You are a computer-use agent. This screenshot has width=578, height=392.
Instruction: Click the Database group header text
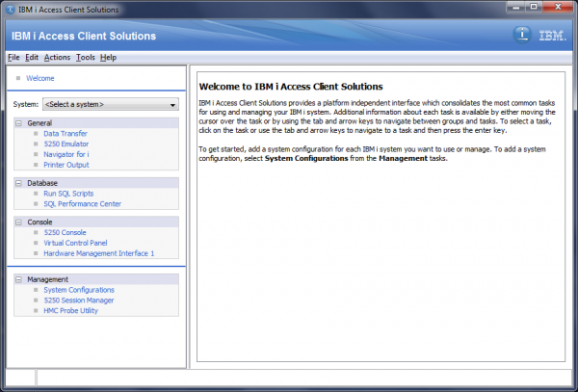click(x=42, y=183)
